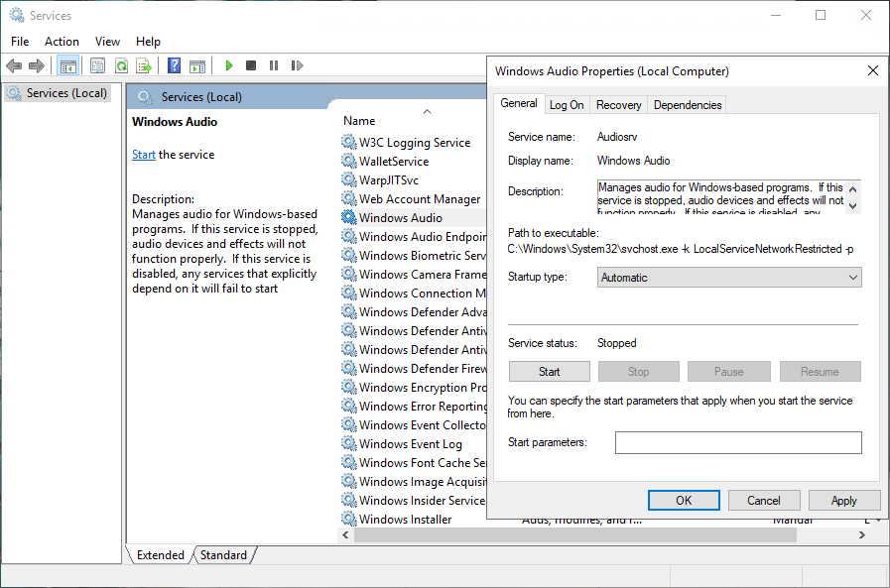Select the Windows Defender Firew row text

click(x=423, y=368)
